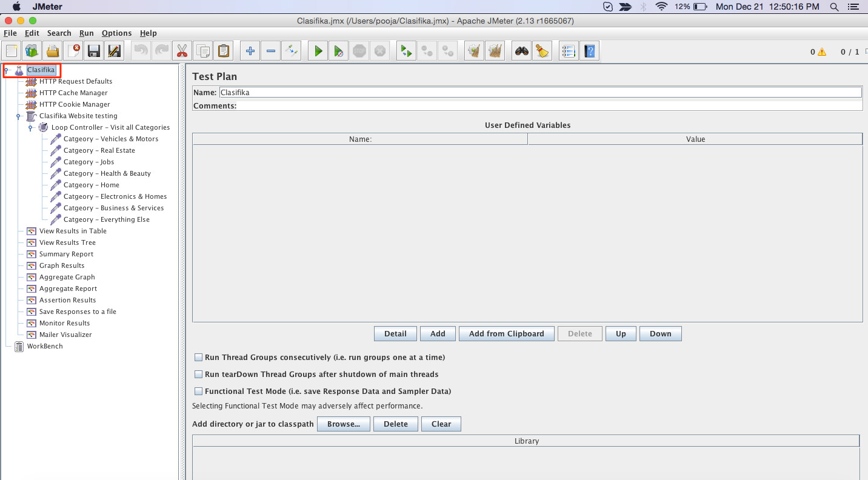868x480 pixels.
Task: Close the test plan via toolbar icon
Action: (x=73, y=51)
